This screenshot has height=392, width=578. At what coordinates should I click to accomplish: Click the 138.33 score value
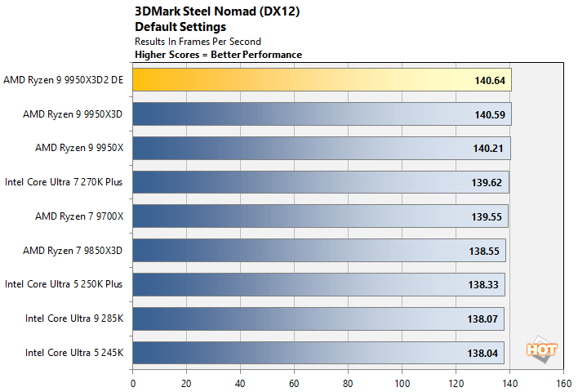click(483, 285)
